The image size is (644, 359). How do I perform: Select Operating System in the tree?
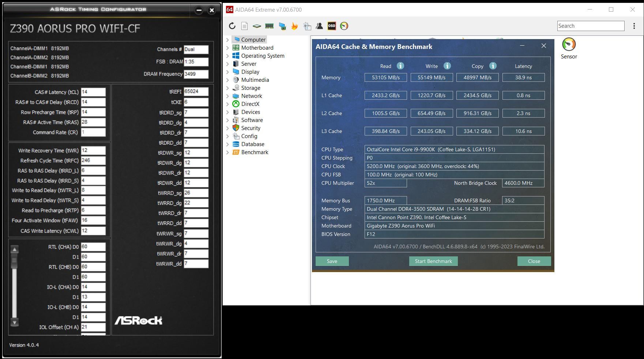tap(263, 56)
